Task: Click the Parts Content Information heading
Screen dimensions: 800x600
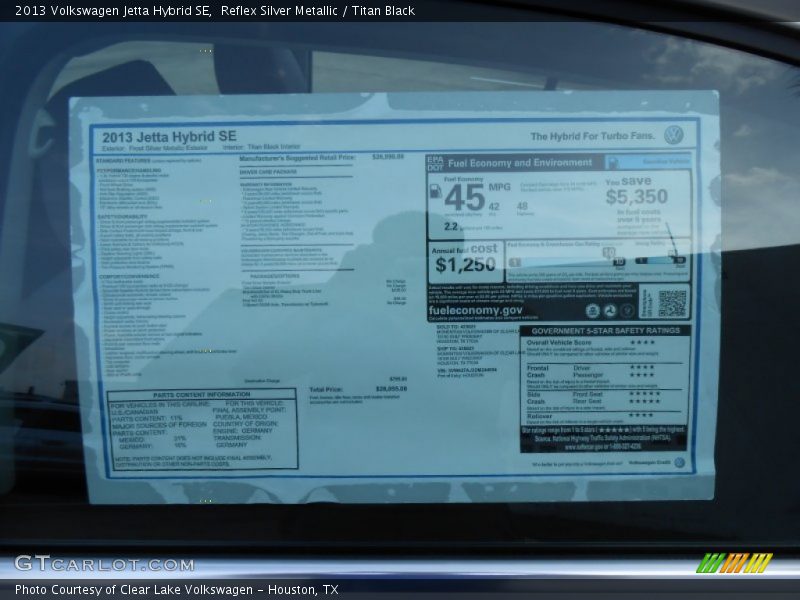Action: click(202, 394)
